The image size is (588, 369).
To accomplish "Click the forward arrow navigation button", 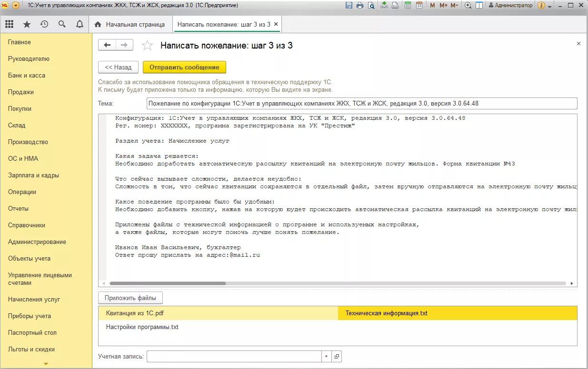I will click(x=124, y=45).
